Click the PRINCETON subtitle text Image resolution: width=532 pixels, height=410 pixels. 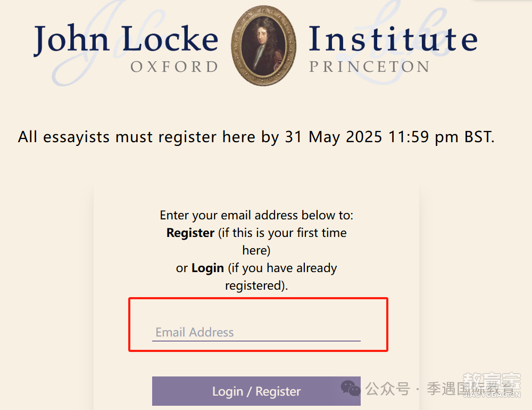click(x=369, y=67)
